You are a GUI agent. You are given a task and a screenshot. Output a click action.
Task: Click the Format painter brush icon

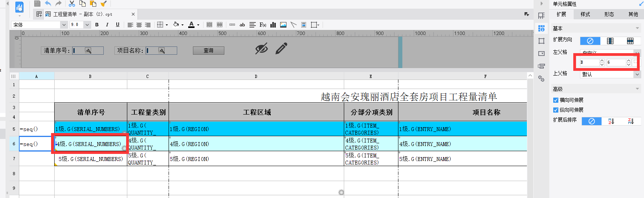coord(104,4)
